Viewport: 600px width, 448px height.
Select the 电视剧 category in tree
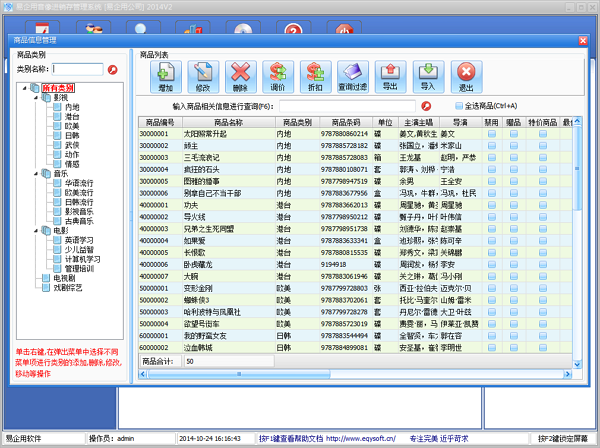(64, 278)
